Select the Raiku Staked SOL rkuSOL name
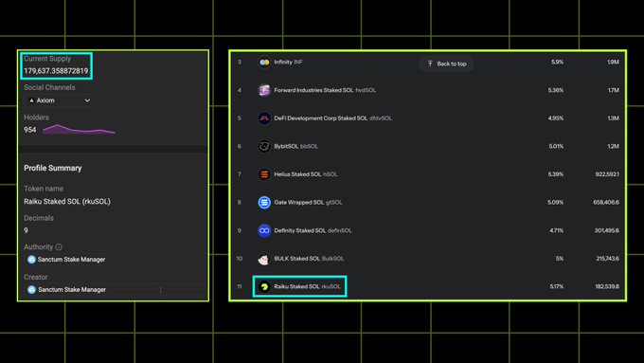The image size is (644, 363). [307, 286]
